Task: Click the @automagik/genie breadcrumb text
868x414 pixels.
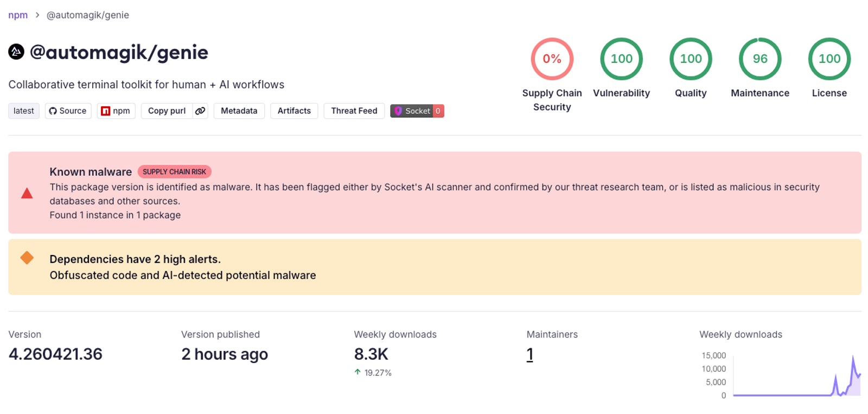Action: point(87,15)
